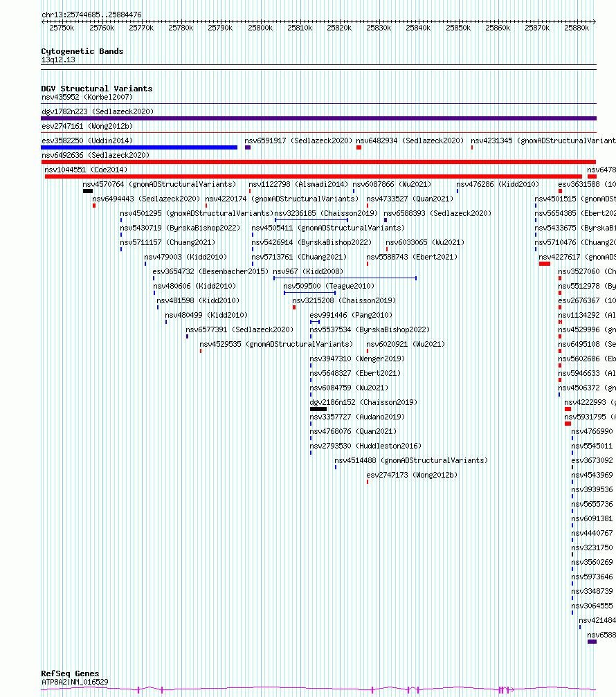This screenshot has height=697, width=616.
Task: Click the black dgv2186n152 variant block
Action: [x=318, y=409]
